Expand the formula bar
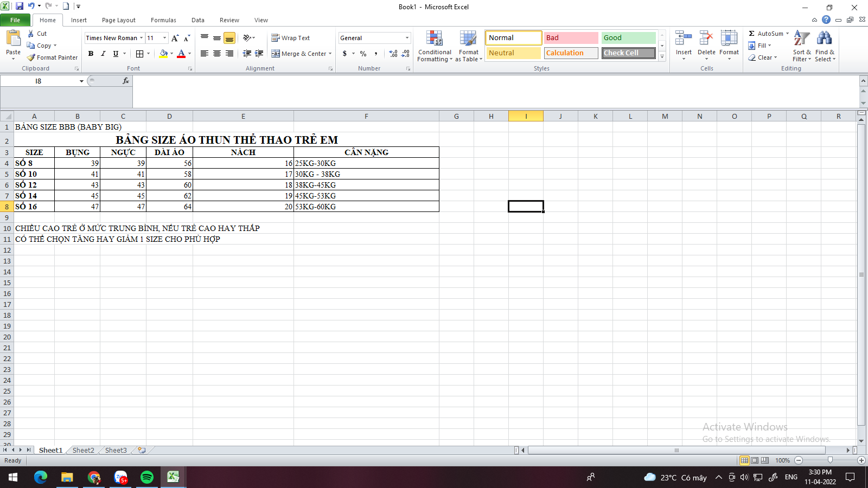This screenshot has width=868, height=488. click(x=863, y=81)
